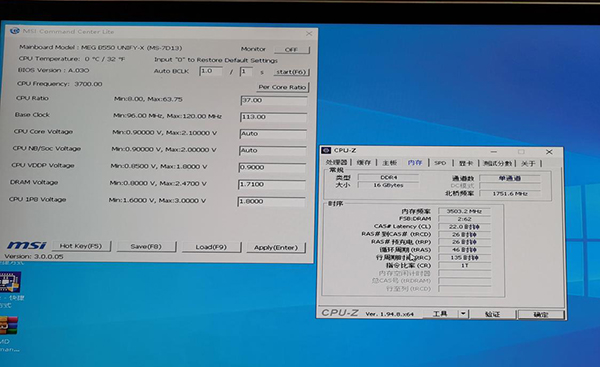The height and width of the screenshot is (367, 600).
Task: Click the 验证 button in CPU-Z
Action: 492,314
